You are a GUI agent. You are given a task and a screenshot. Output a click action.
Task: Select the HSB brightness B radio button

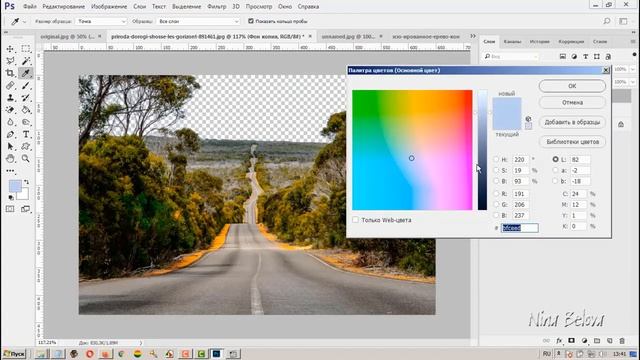pyautogui.click(x=496, y=181)
